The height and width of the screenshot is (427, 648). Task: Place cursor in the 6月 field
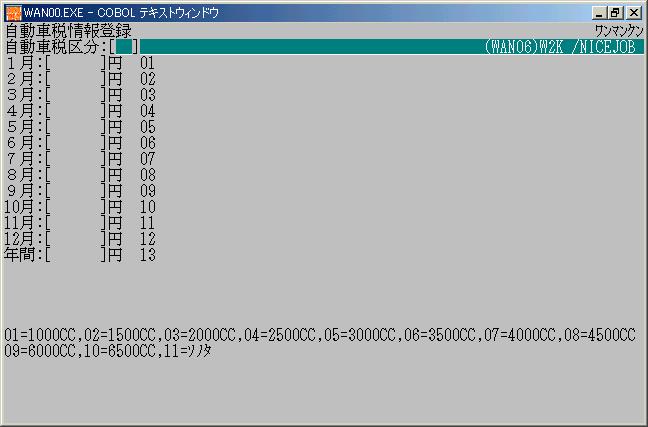(x=76, y=143)
